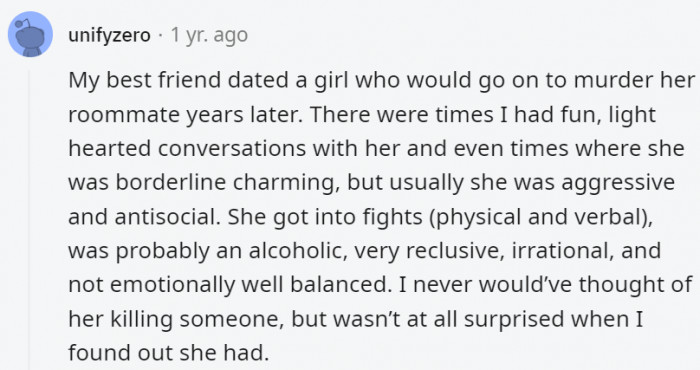Collapse the comment using the vertical thread line
The height and width of the screenshot is (370, 700).
click(x=29, y=220)
